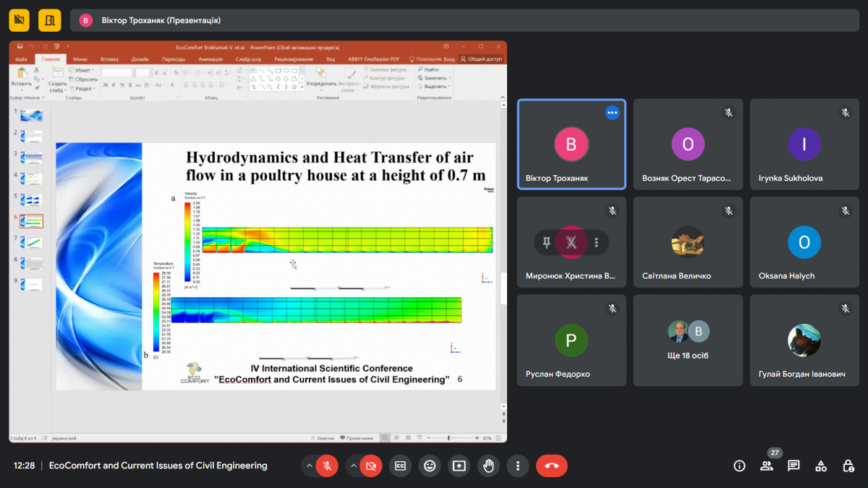Raise your hand in the meeting
Image resolution: width=868 pixels, height=488 pixels.
(488, 466)
